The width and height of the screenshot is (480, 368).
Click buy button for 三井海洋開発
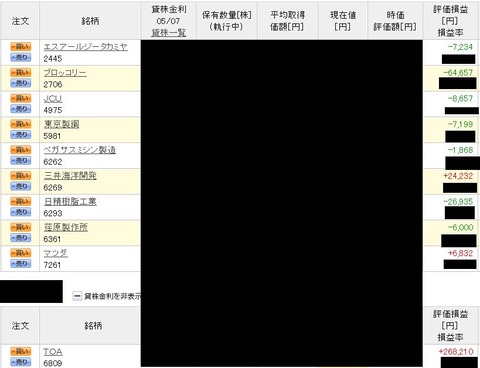[x=20, y=175]
